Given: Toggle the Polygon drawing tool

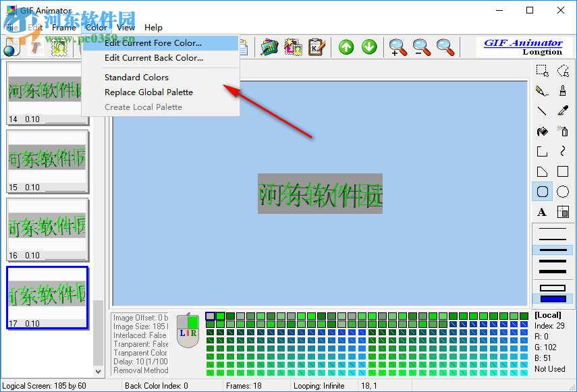Looking at the screenshot, I should [542, 171].
